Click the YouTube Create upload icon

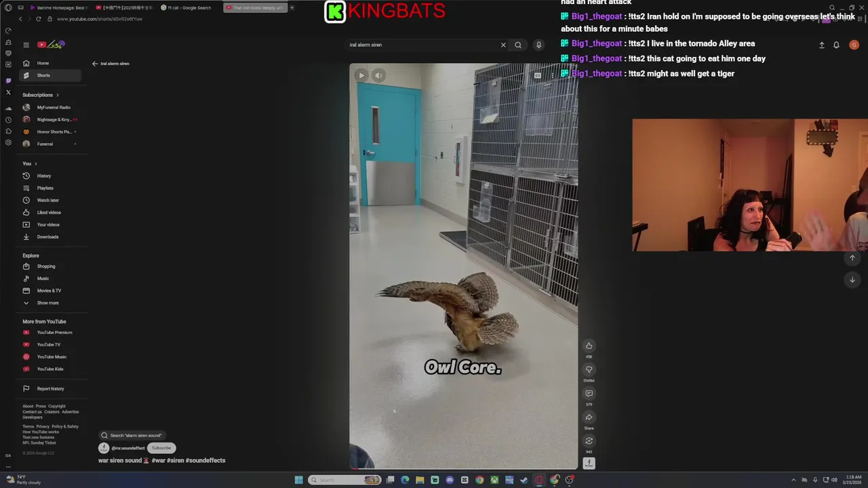821,45
